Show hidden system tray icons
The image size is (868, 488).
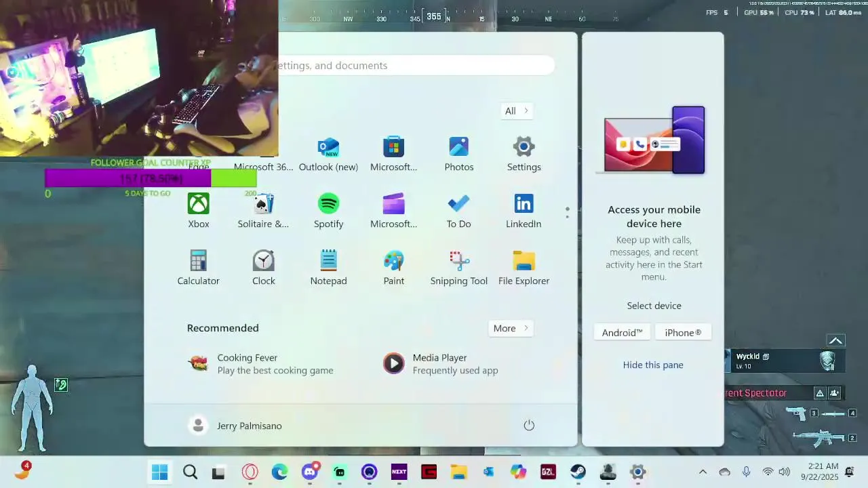tap(703, 472)
